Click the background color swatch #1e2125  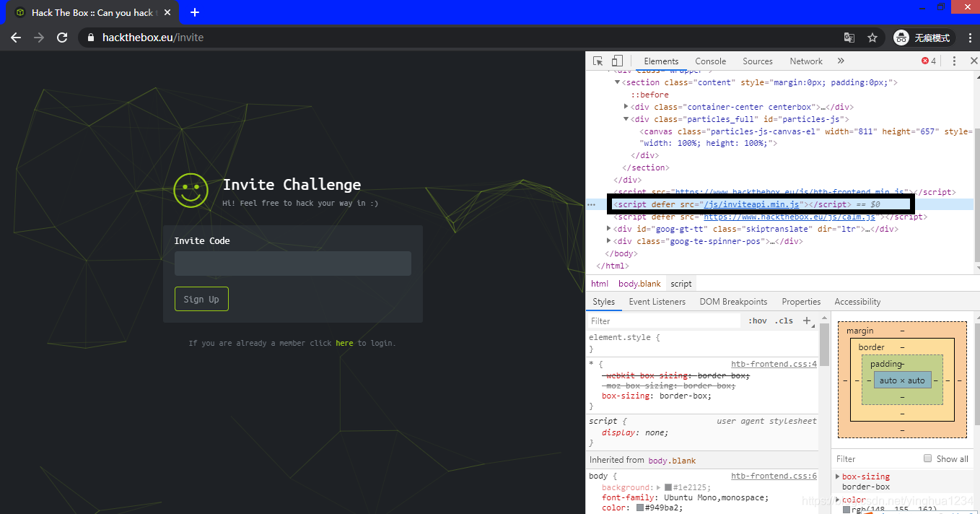click(x=668, y=488)
